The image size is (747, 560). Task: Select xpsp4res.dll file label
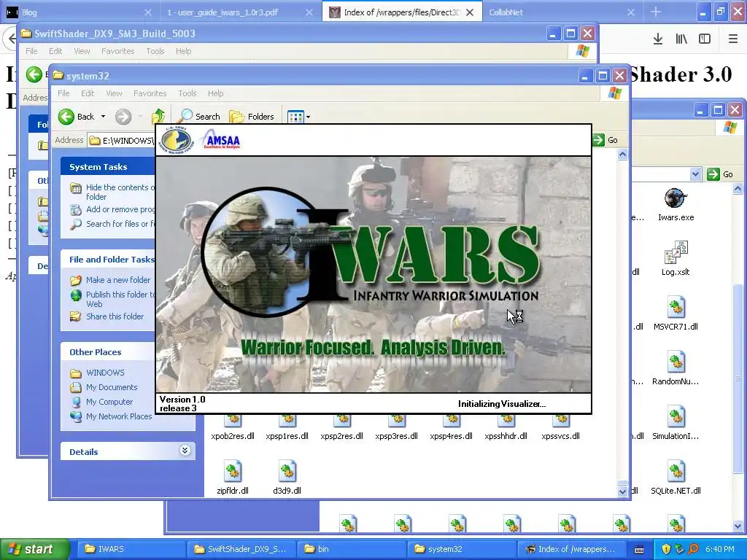(x=451, y=436)
